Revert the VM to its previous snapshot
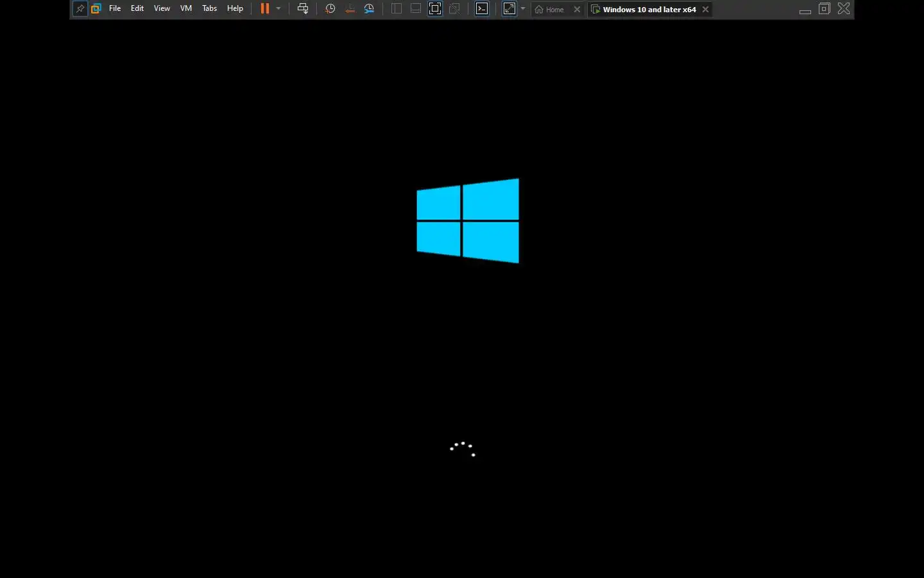Viewport: 924px width, 578px height. pyautogui.click(x=350, y=9)
